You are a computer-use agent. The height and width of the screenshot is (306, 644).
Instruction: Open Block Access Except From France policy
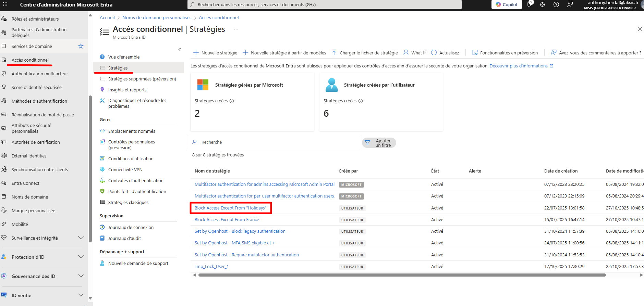pyautogui.click(x=227, y=220)
